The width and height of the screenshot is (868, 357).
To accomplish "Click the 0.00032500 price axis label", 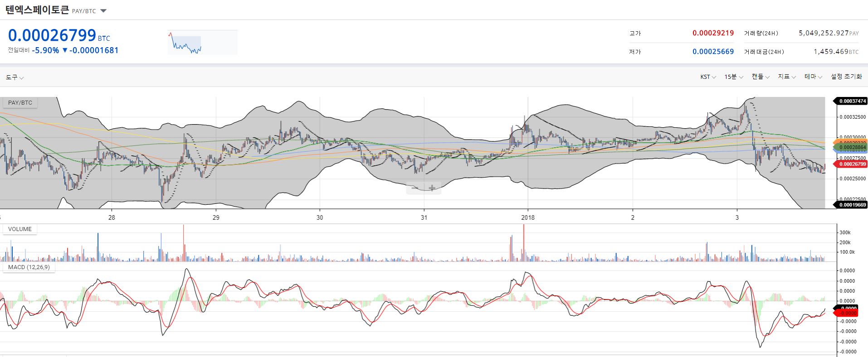I will pos(853,117).
